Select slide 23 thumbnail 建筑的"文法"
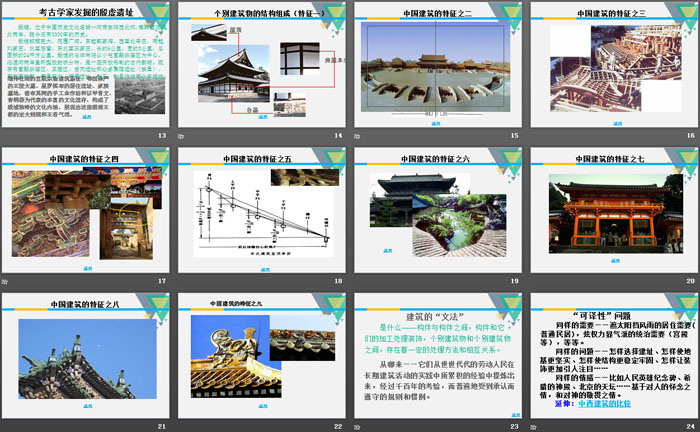 [438, 356]
